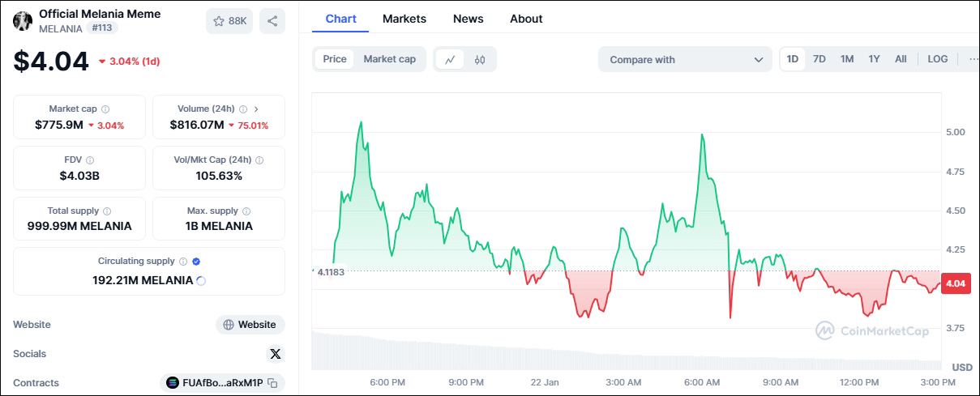
Task: Click the FDV info icon
Action: point(90,160)
